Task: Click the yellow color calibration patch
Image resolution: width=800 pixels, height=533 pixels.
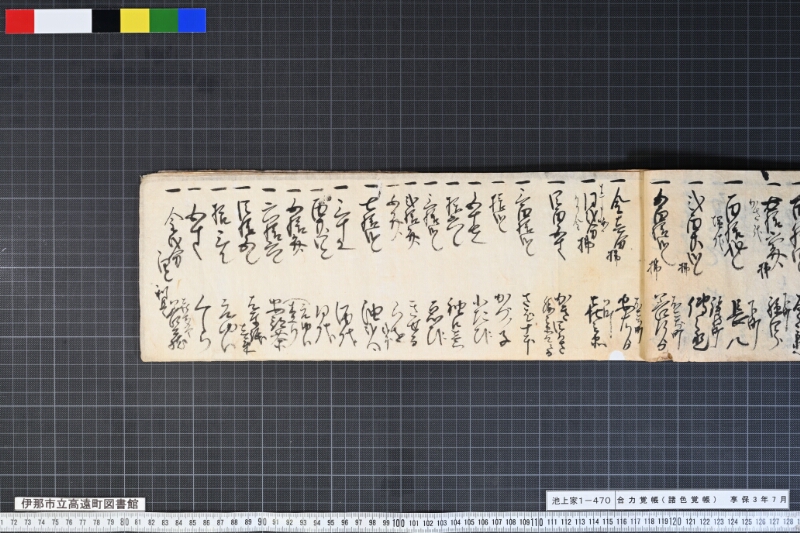Action: 135,21
